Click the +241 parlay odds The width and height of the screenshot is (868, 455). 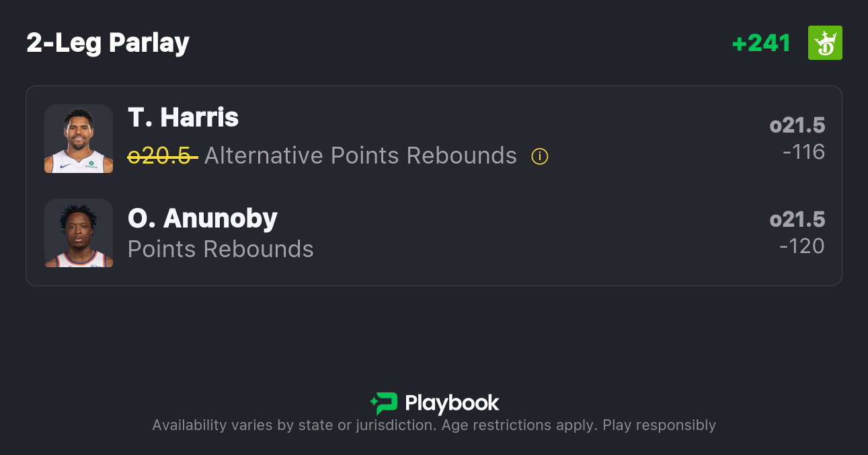(761, 43)
